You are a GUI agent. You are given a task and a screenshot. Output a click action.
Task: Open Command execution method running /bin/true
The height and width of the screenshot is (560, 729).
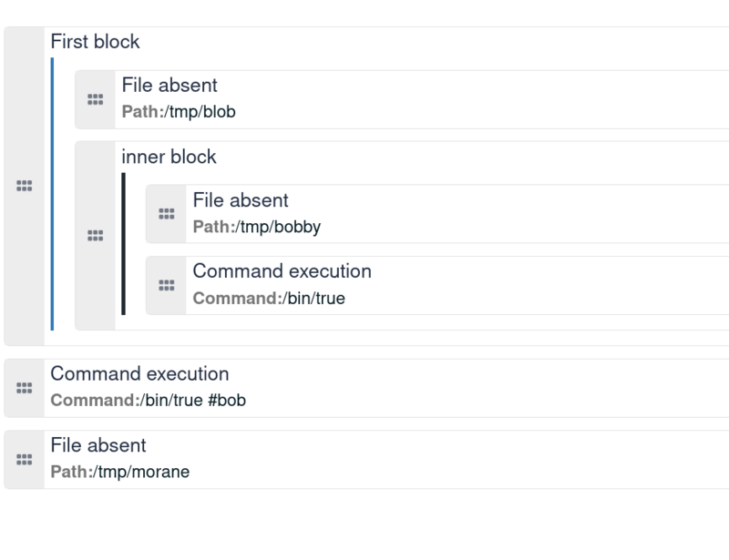pos(282,271)
